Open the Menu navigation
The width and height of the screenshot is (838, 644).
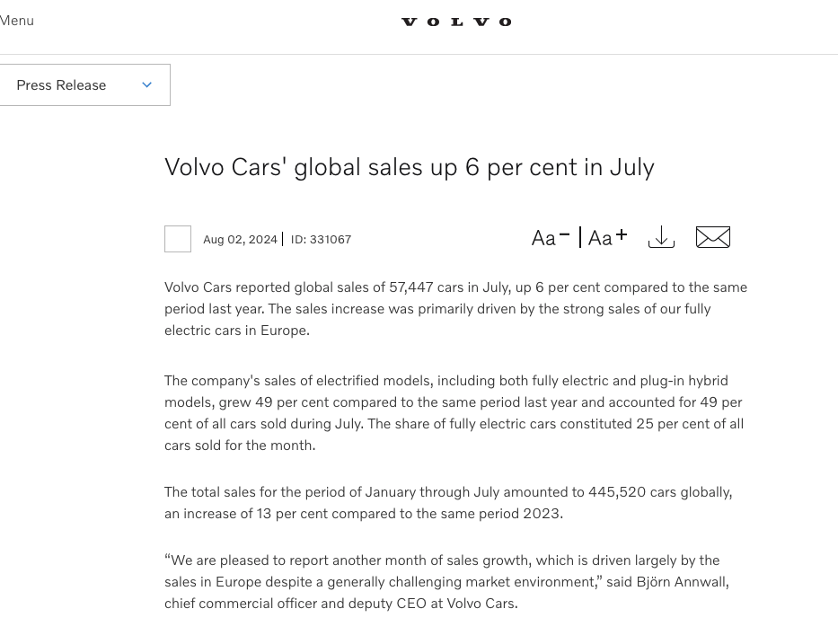point(16,21)
